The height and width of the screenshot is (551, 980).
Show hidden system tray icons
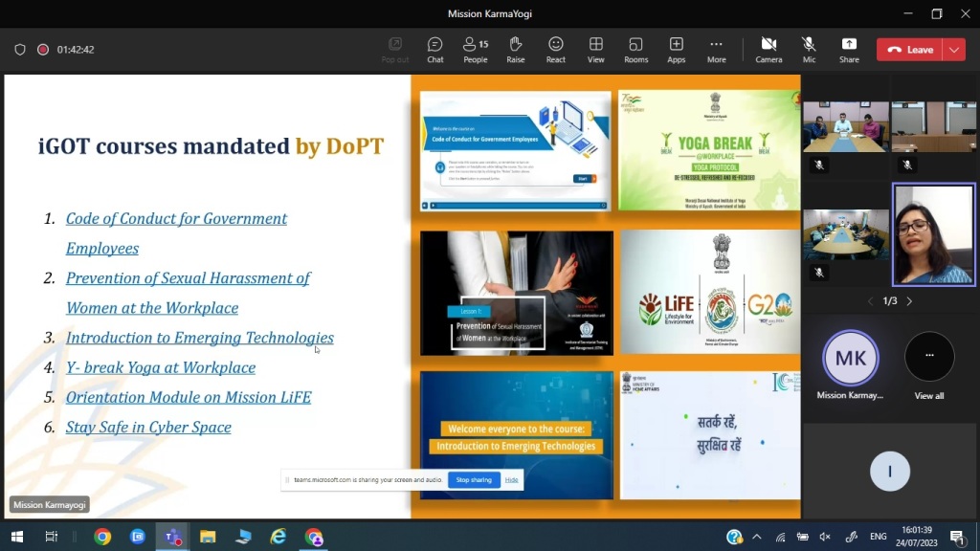pos(757,537)
